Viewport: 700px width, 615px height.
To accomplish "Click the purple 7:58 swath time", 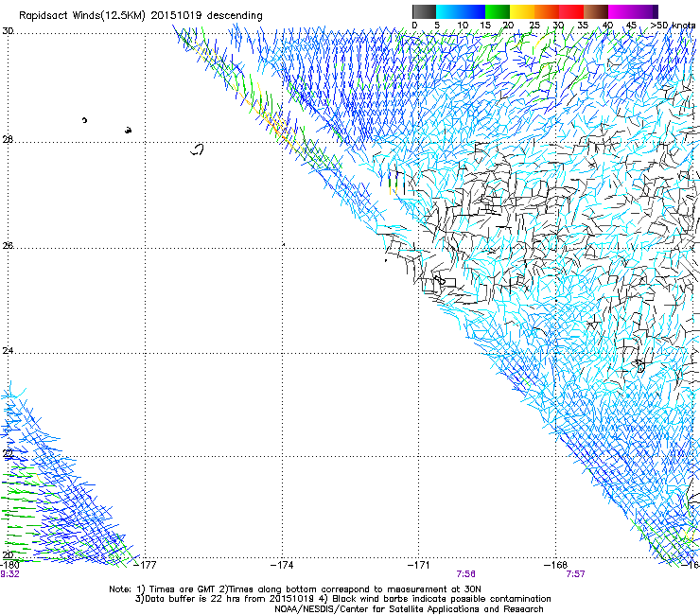I will (465, 574).
